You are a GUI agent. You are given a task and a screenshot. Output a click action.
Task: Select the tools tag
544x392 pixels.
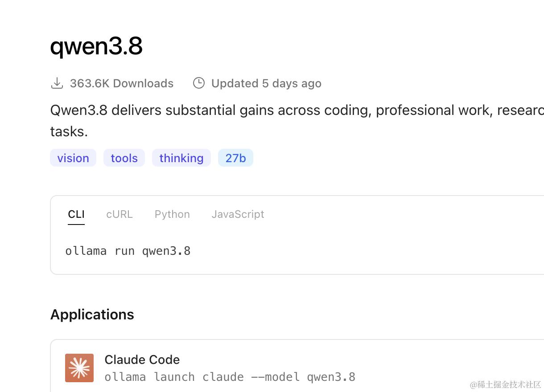(124, 158)
